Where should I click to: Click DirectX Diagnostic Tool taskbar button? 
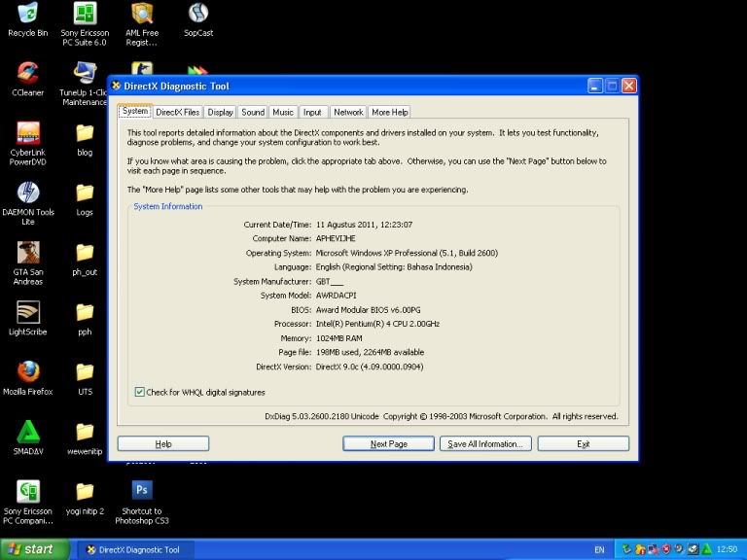tap(135, 549)
